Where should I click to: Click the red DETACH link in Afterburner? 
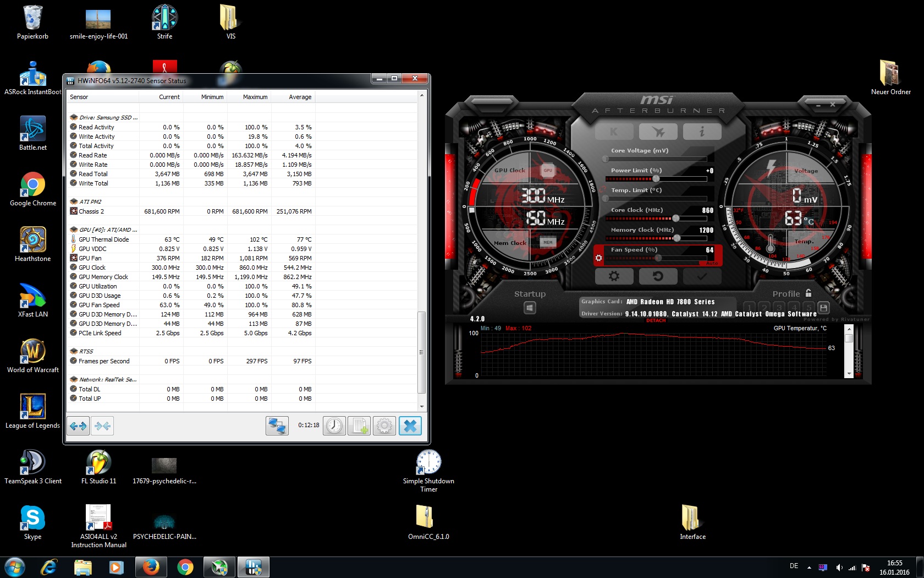[656, 320]
